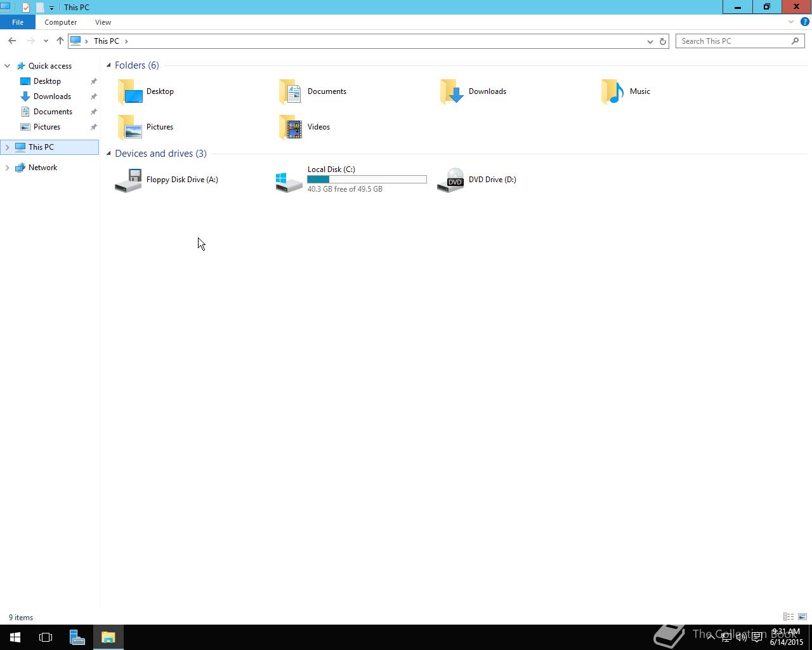The width and height of the screenshot is (812, 650).
Task: Click the '40.3 GB free of 49.5 GB' text
Action: [345, 189]
